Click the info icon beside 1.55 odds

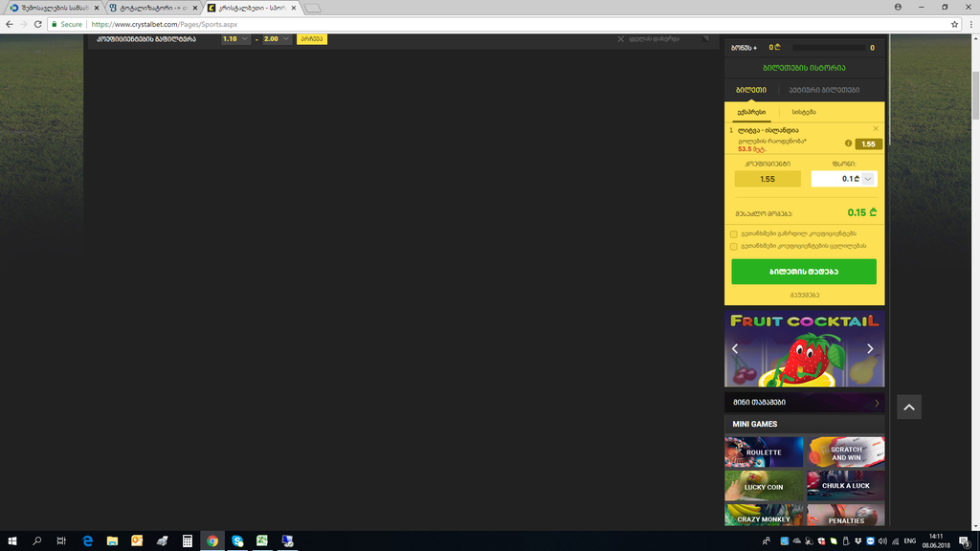pos(848,143)
